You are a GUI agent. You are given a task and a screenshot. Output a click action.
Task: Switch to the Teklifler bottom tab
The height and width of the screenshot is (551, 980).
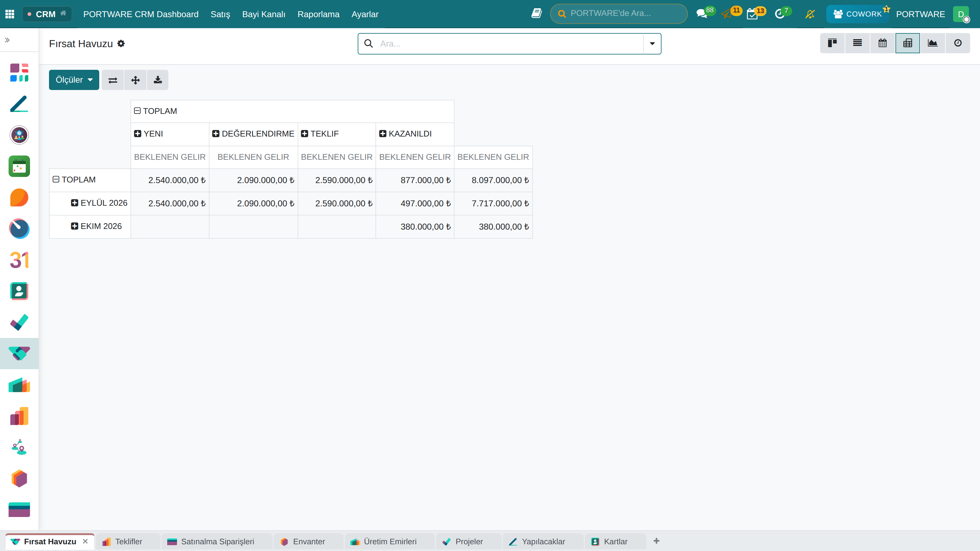point(128,542)
